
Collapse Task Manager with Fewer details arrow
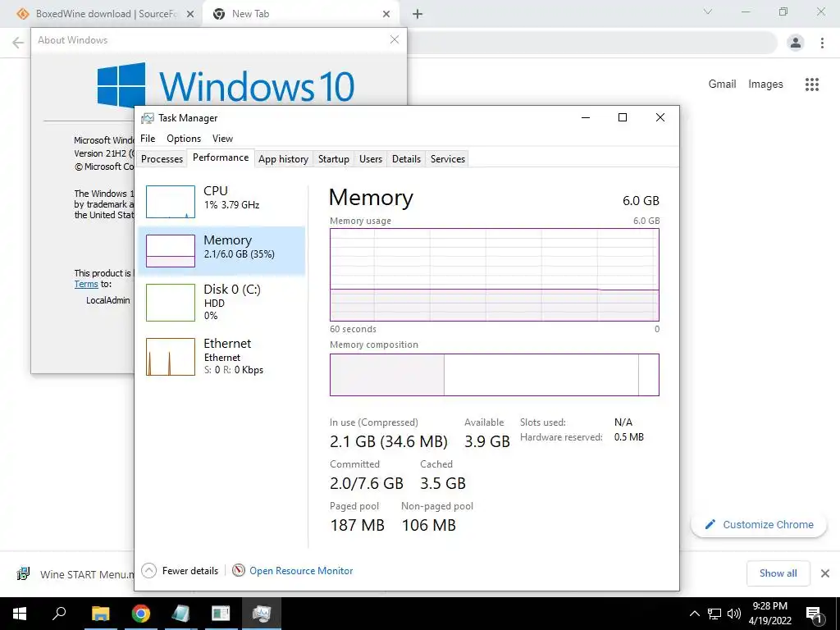coord(149,571)
